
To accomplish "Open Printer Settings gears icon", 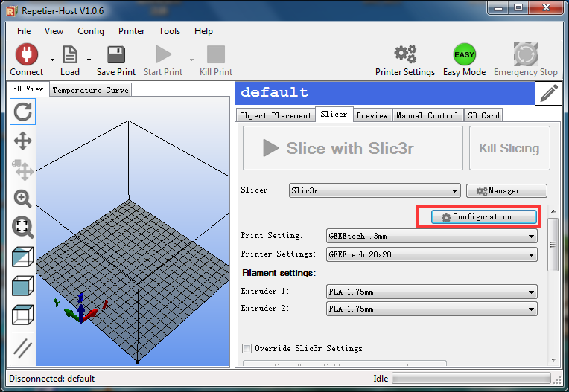I will point(404,55).
